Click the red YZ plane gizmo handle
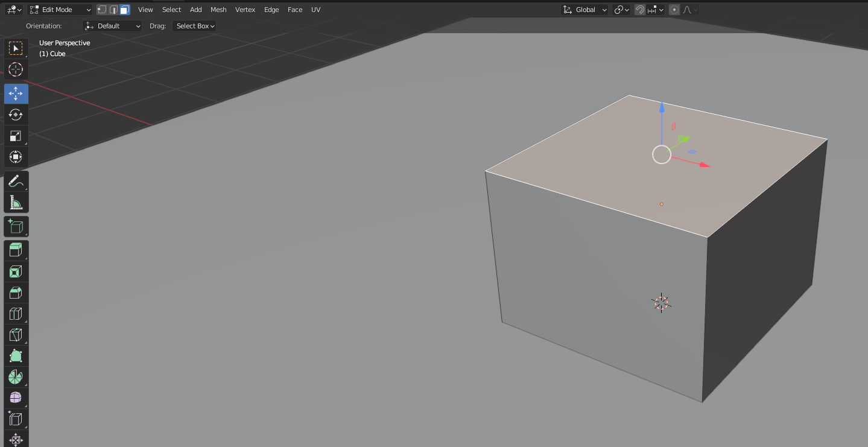 coord(673,127)
